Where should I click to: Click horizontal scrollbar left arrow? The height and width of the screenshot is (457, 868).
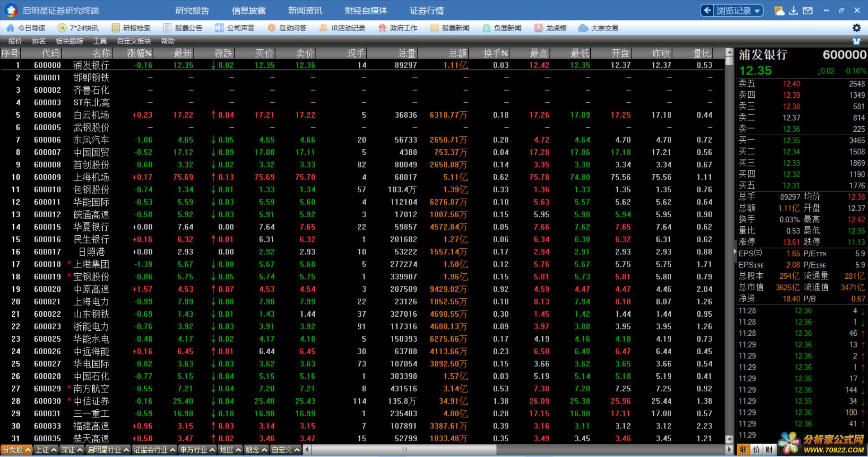(307, 450)
